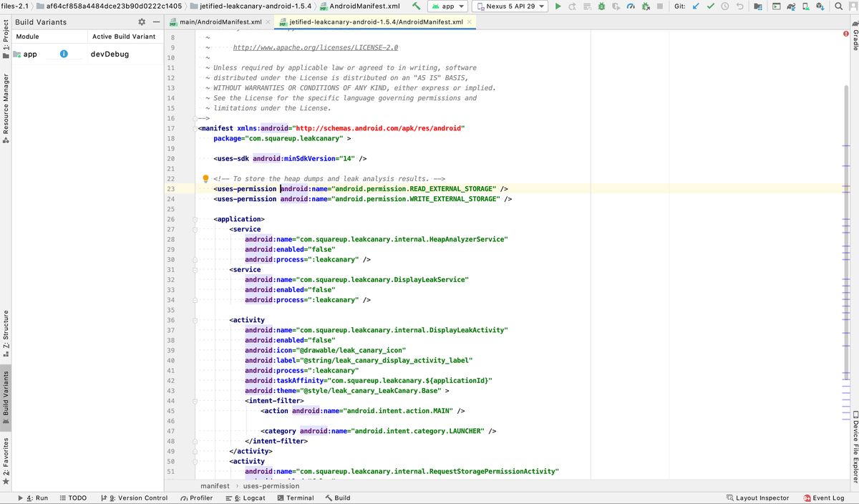Open the Terminal tool window
This screenshot has height=504, width=859.
[296, 498]
